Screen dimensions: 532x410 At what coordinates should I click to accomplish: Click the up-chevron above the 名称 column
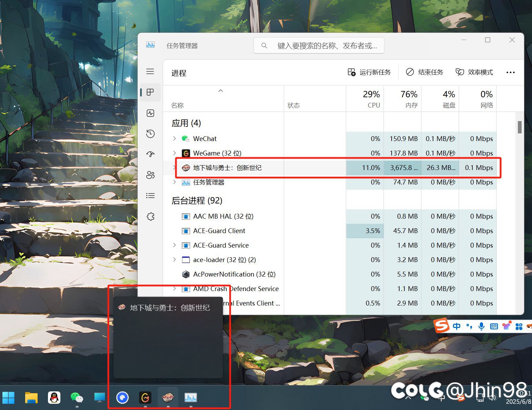[x=221, y=91]
